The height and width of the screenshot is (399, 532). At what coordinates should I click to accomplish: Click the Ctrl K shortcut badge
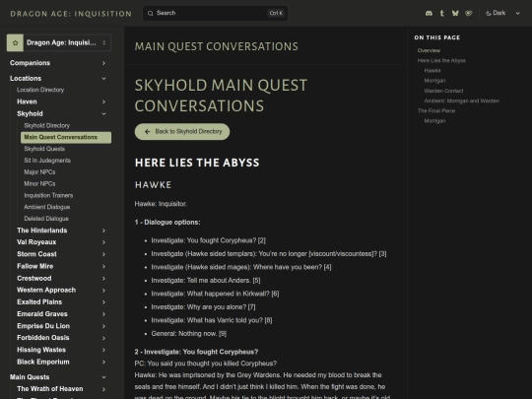point(276,13)
